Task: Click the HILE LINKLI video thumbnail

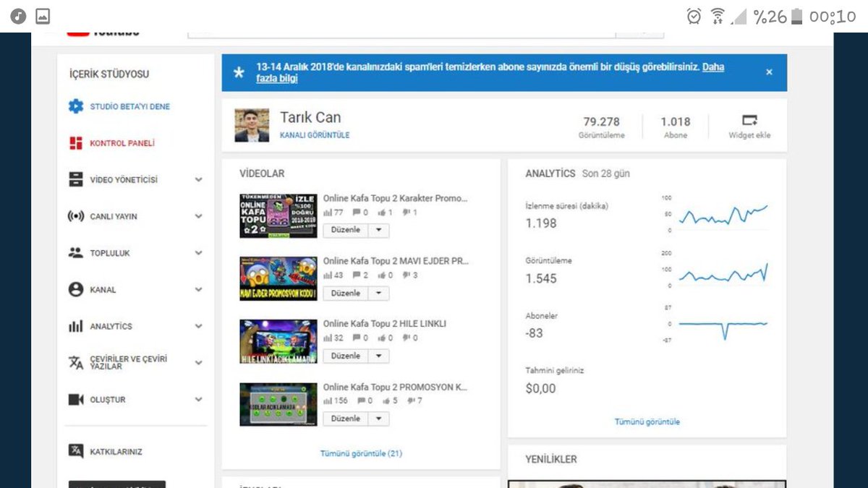Action: 278,341
